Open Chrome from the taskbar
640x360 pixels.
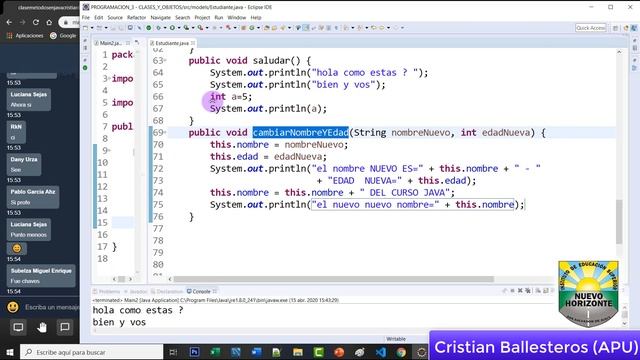[401, 352]
